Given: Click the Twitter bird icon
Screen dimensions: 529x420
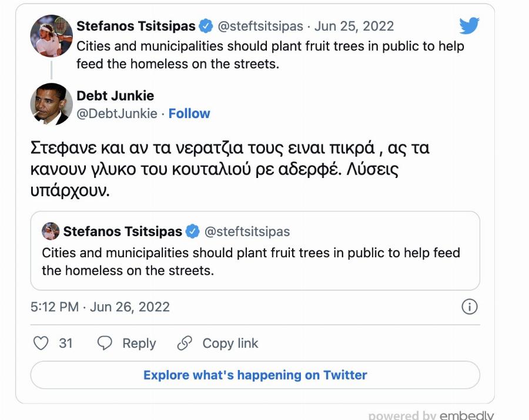Looking at the screenshot, I should [x=468, y=26].
